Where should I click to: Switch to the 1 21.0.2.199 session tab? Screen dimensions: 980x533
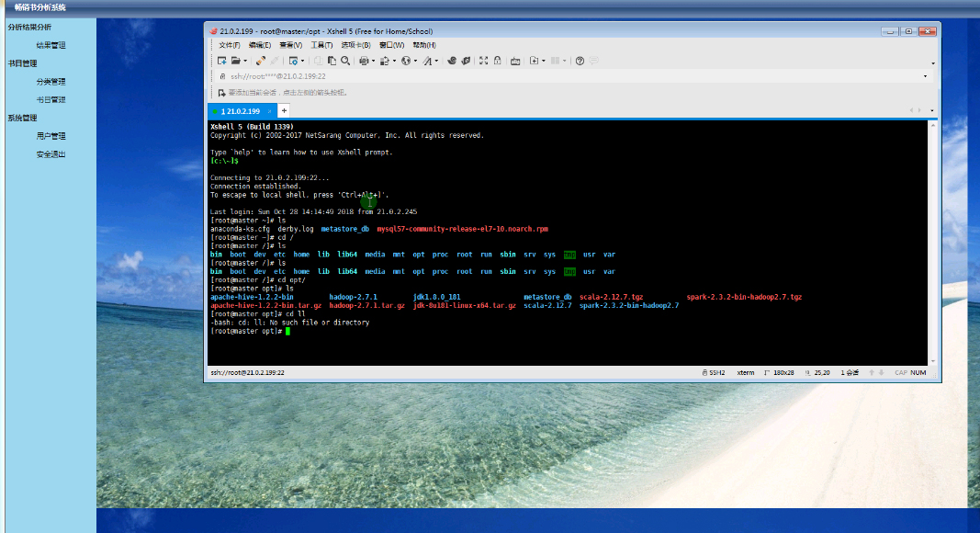point(241,110)
